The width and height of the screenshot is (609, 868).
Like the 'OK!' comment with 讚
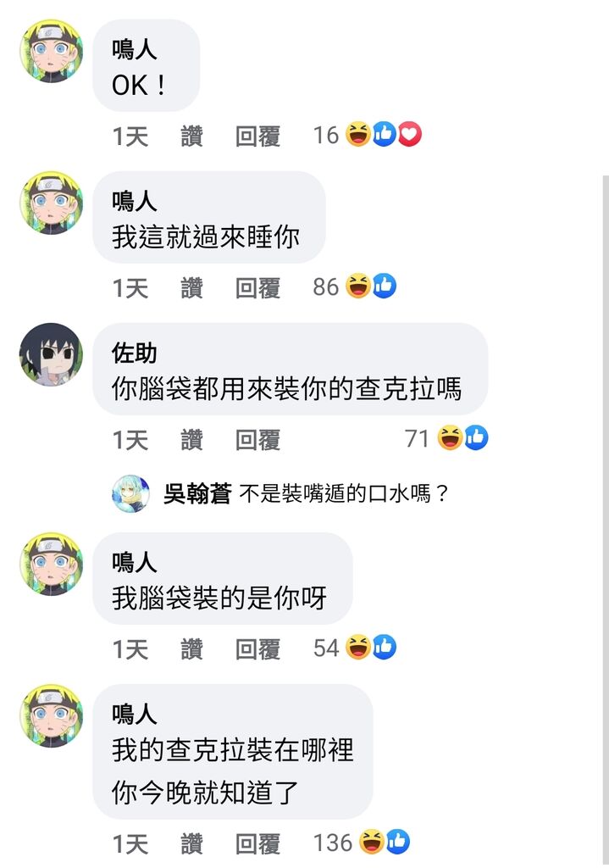point(192,136)
